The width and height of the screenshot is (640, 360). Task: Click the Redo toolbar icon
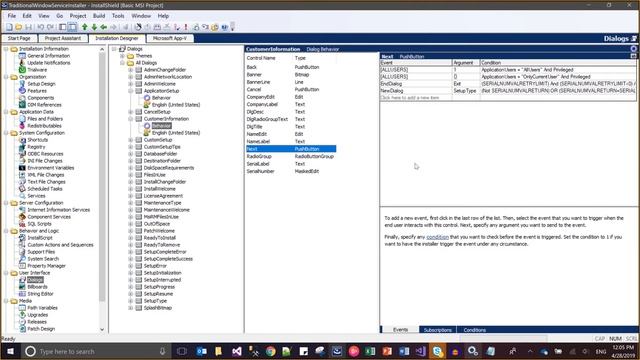pyautogui.click(x=50, y=27)
